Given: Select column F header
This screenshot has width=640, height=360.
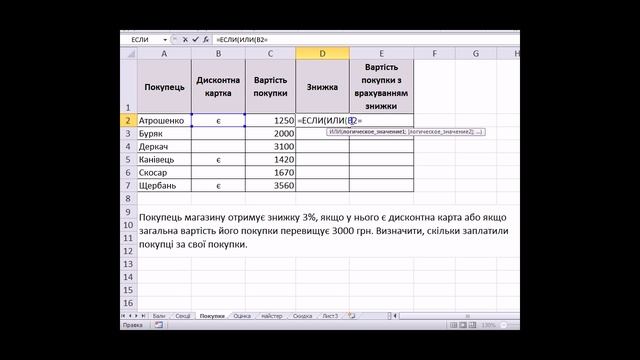Looking at the screenshot, I should (x=434, y=53).
